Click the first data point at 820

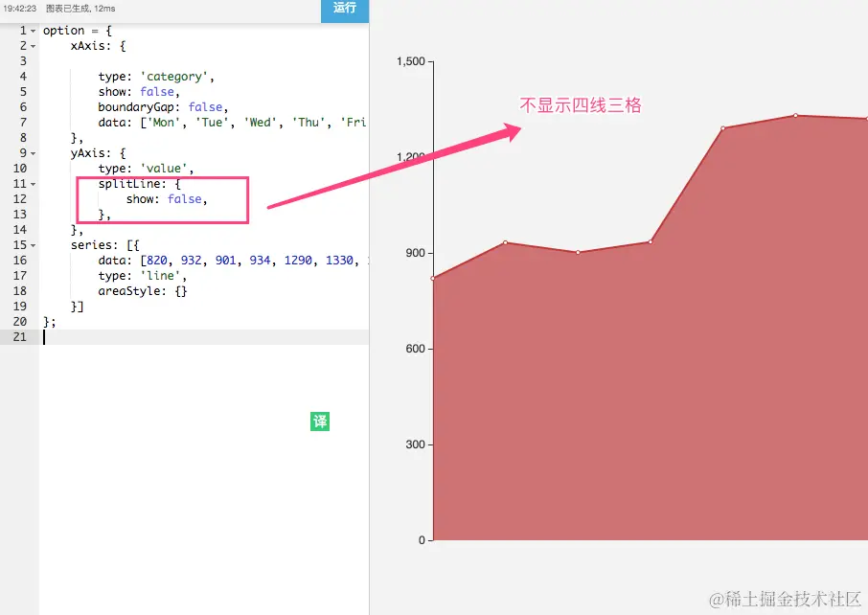433,279
